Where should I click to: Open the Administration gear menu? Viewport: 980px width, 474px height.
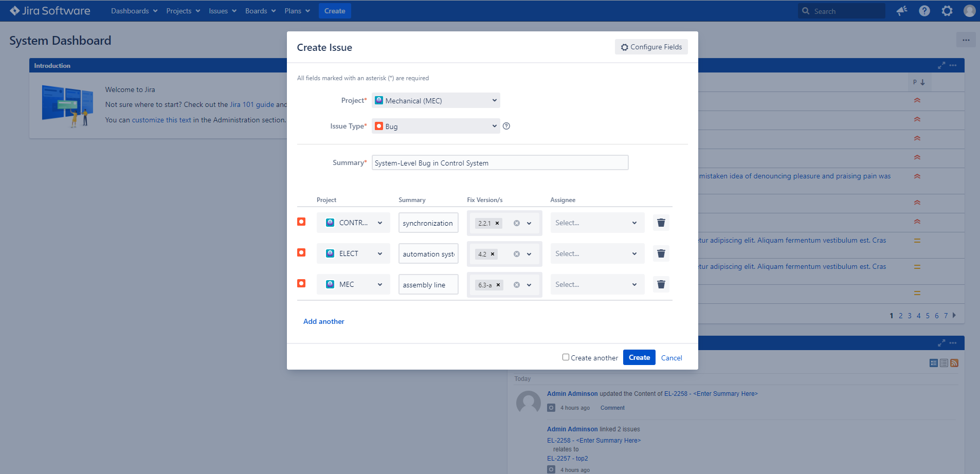(x=947, y=11)
